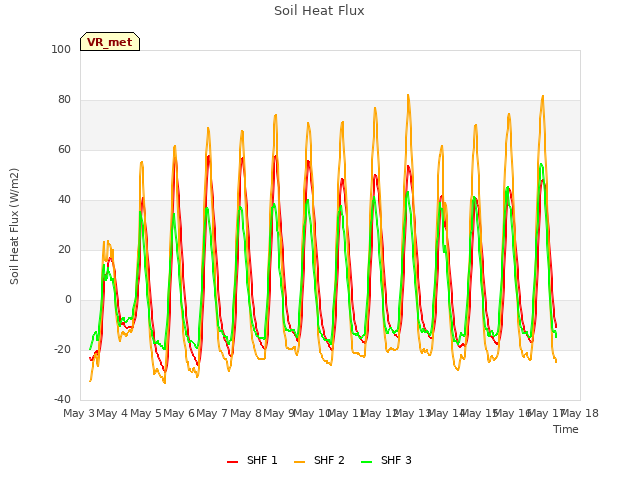Toggle SHF 1 series in legend
Image resolution: width=640 pixels, height=480 pixels.
252,460
